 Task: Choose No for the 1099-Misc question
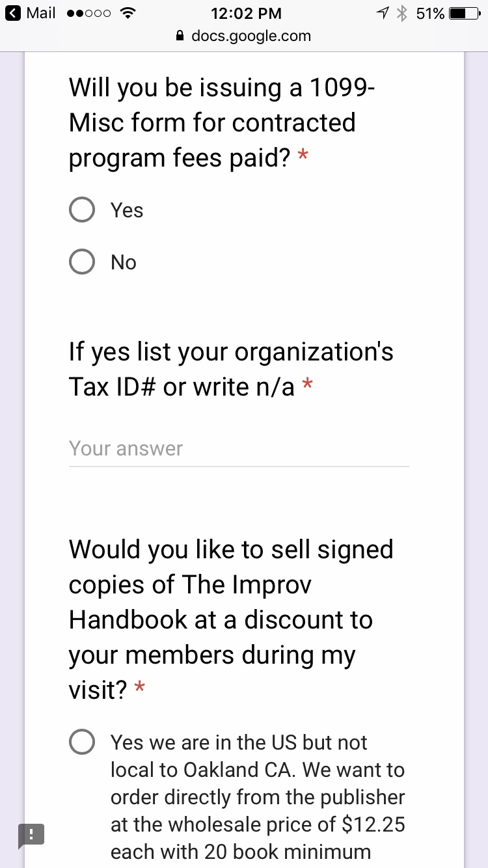coord(83,262)
